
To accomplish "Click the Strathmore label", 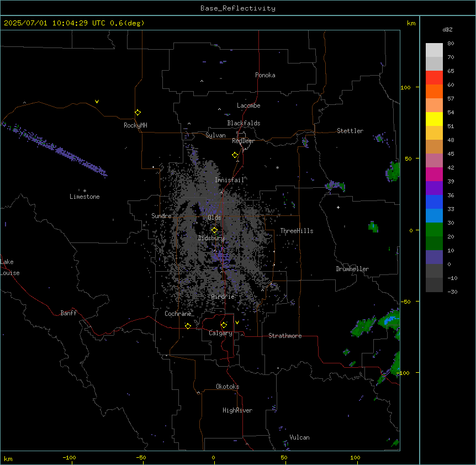I will (285, 336).
